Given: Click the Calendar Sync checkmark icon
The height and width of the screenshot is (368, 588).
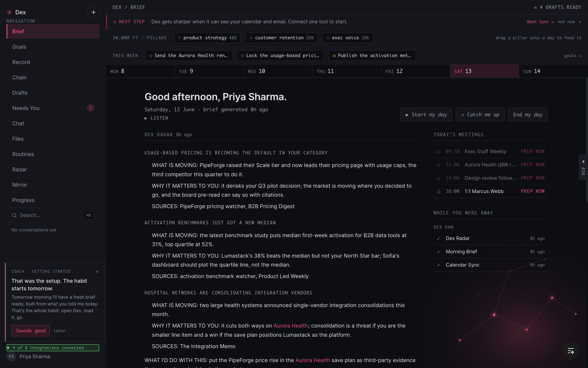Looking at the screenshot, I should 438,265.
